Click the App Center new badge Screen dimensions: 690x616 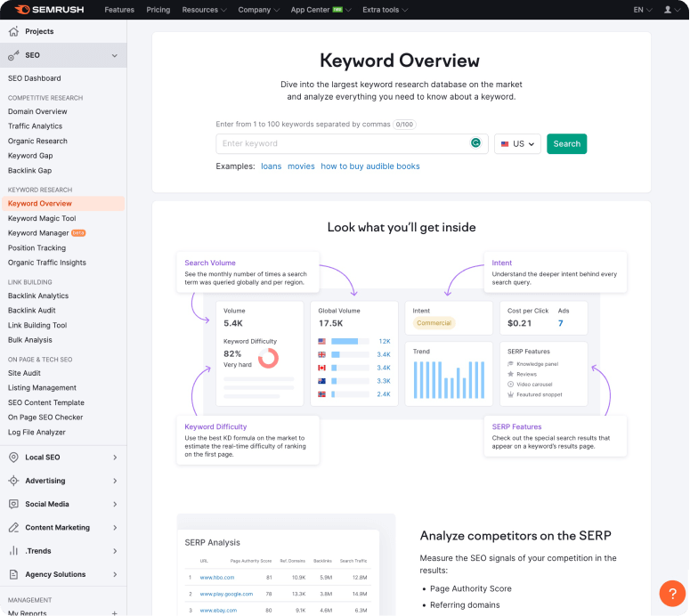coord(337,9)
